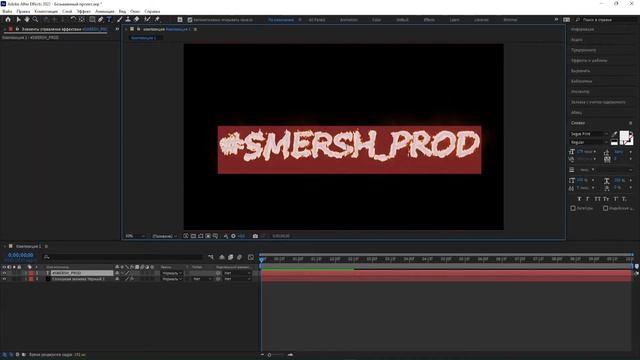Select the Hand tool
Viewport: 640px width, 360px height.
point(27,19)
